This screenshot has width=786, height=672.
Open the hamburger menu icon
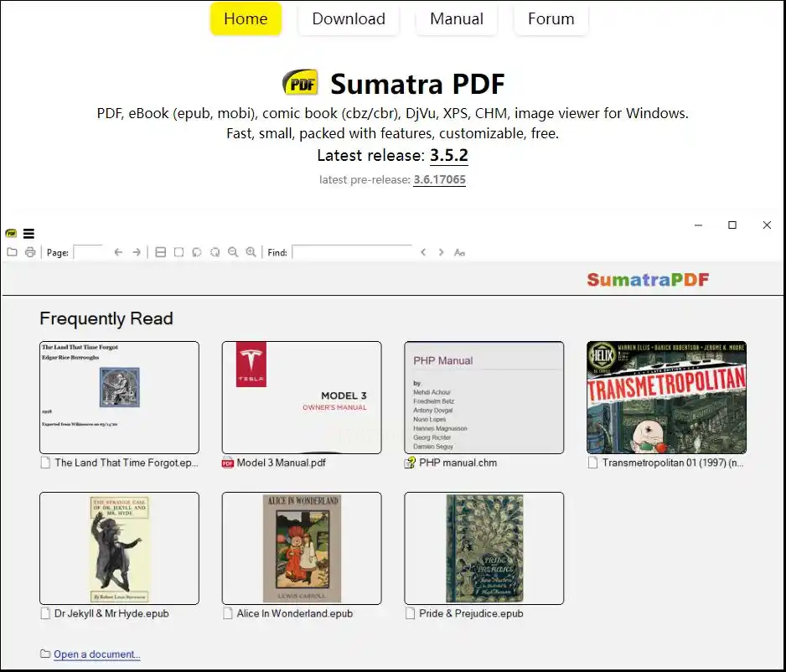coord(28,234)
